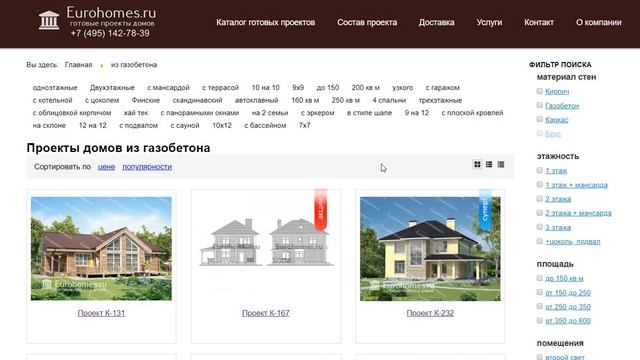Open Состав проекта menu item

click(x=367, y=22)
